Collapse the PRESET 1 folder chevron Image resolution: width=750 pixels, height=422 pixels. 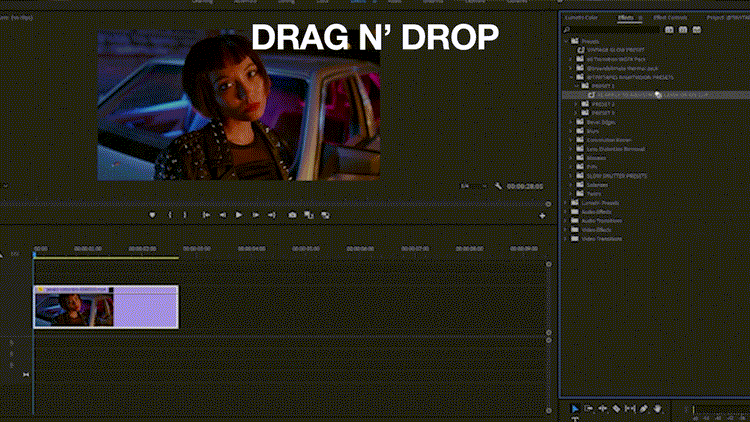576,86
